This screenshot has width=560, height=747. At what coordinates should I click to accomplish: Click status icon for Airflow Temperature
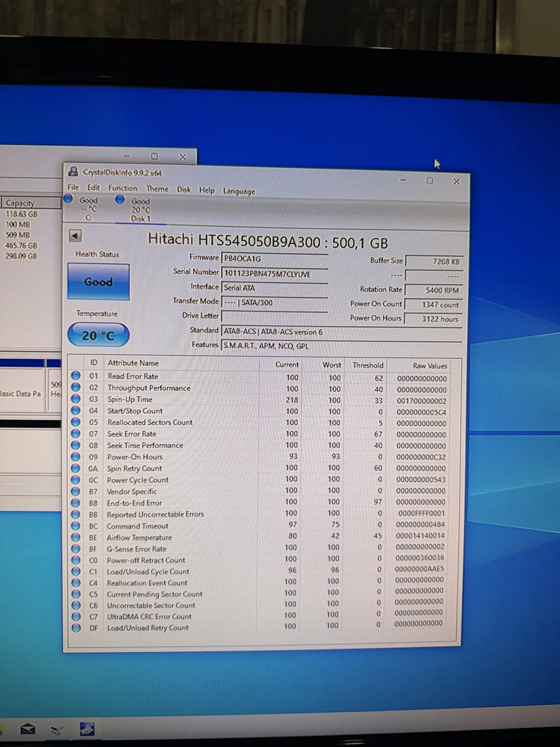coord(76,537)
